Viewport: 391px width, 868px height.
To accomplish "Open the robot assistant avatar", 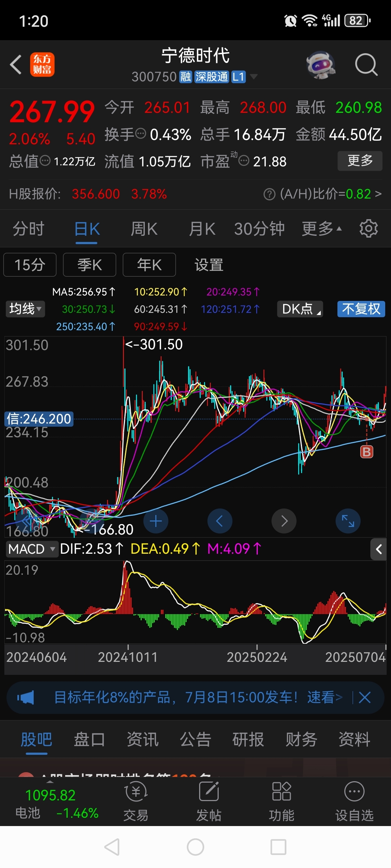I will [x=320, y=65].
